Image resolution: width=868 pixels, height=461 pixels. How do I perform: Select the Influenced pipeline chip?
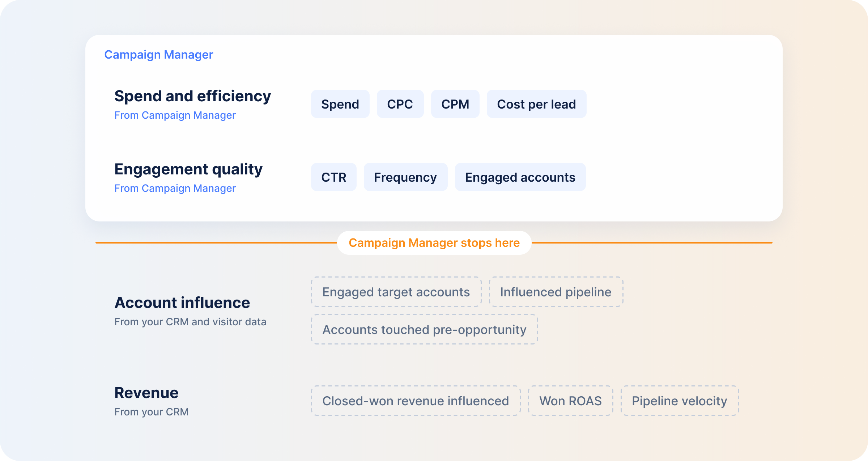click(556, 292)
